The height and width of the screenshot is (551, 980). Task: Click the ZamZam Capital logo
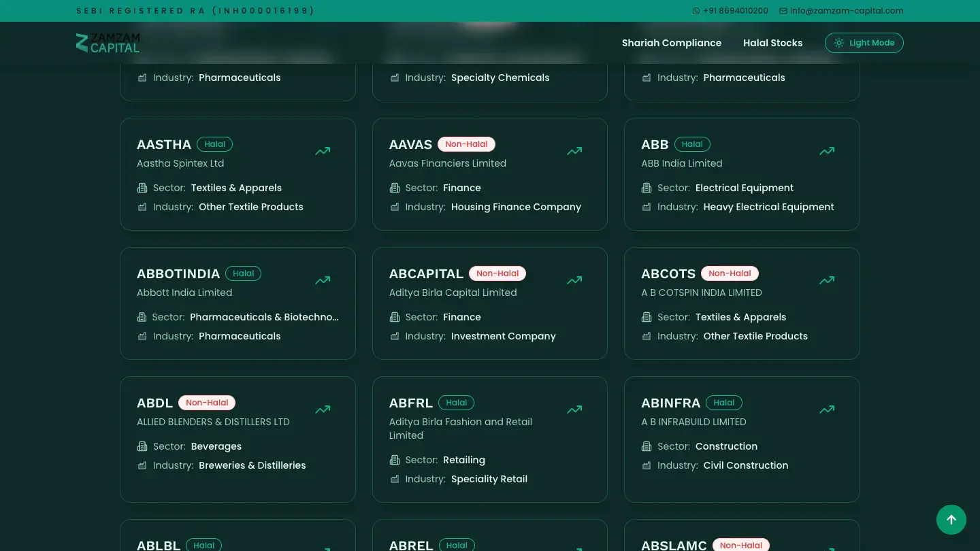(x=108, y=42)
